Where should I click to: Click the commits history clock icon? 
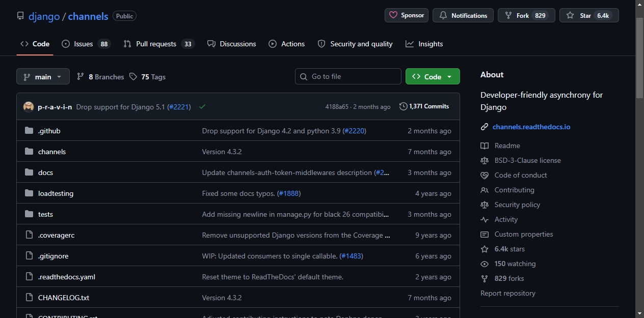click(x=404, y=106)
